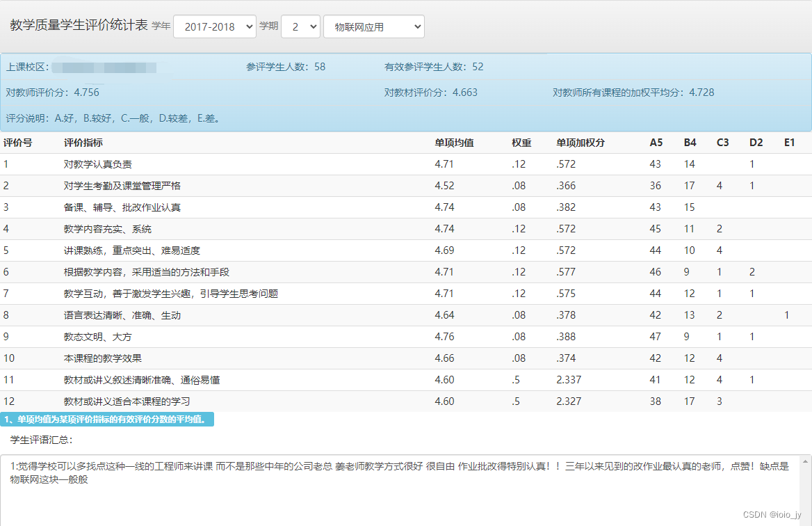Screen dimensions: 812x526
Task: Select the row 教材或讲义适合本课程的学习
Action: point(406,401)
